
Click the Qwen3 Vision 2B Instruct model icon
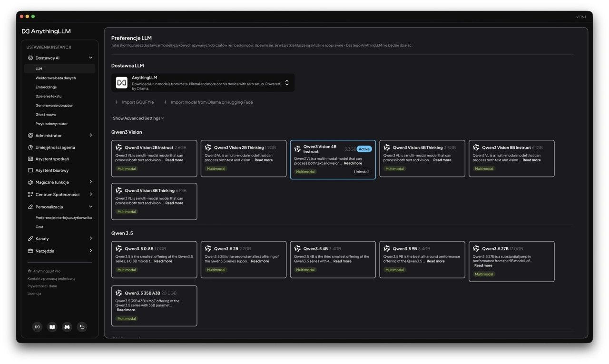click(119, 148)
